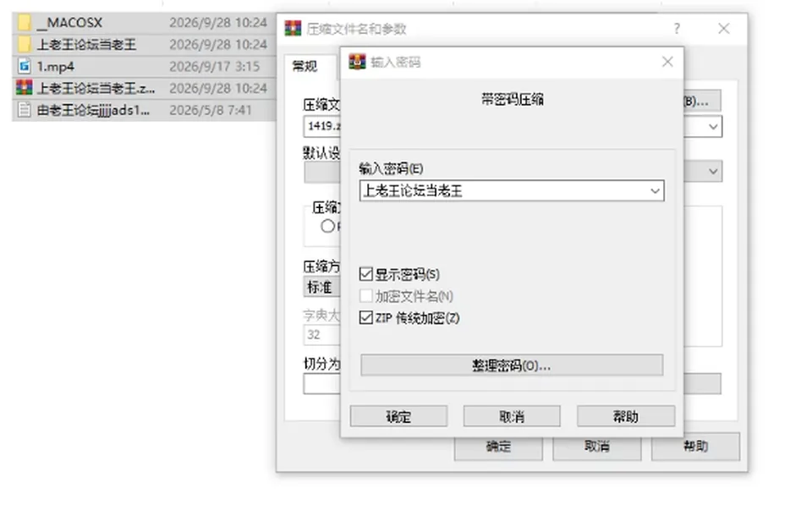Select the file name _MACOSX
812x516 pixels.
pos(70,23)
